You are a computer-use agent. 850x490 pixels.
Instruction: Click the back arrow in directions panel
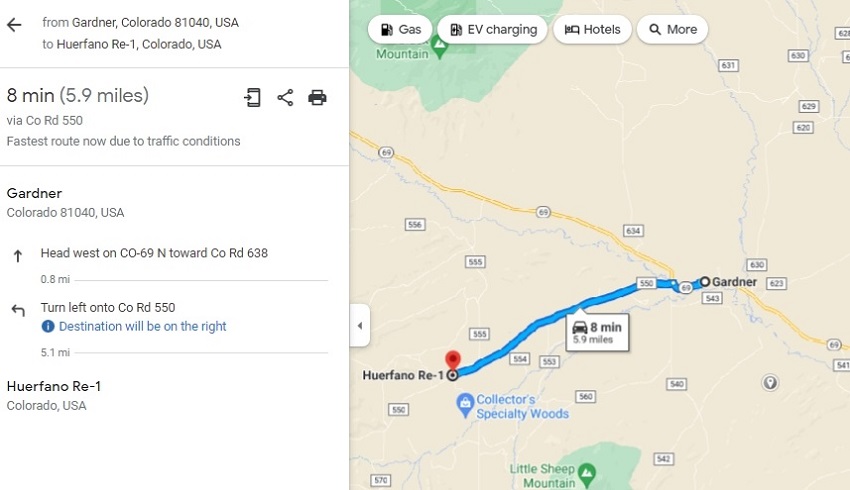[14, 25]
